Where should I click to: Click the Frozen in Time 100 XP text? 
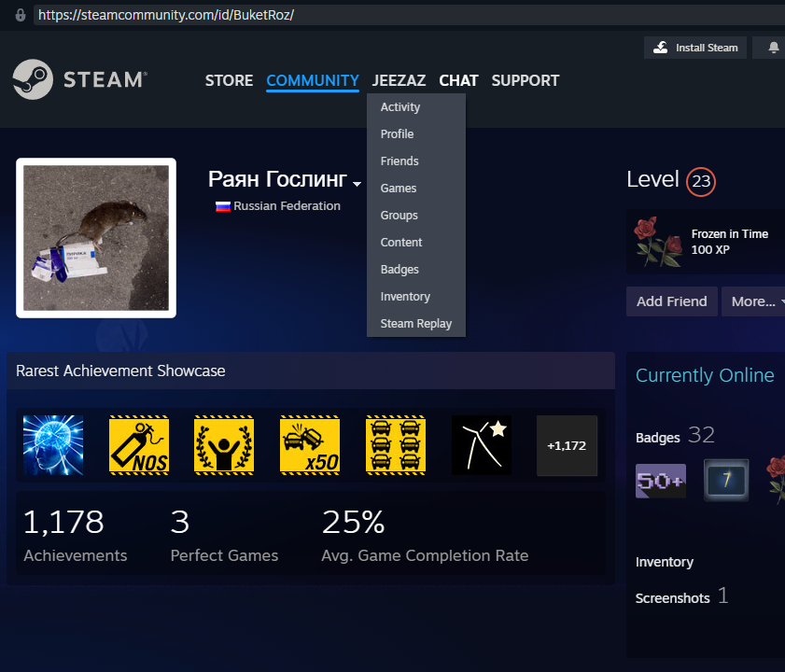pyautogui.click(x=729, y=242)
